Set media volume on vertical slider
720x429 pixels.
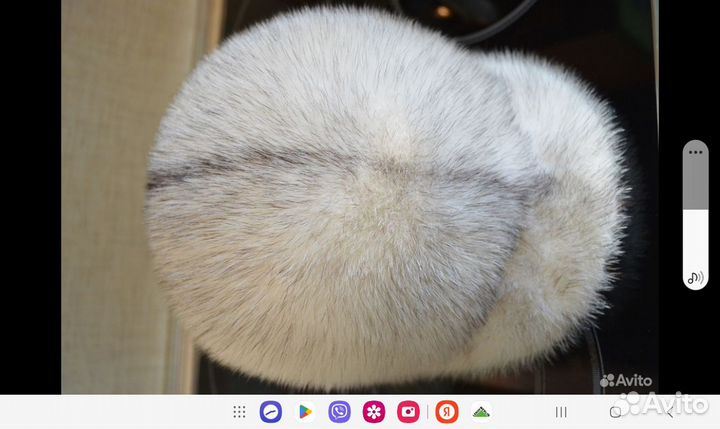click(695, 215)
